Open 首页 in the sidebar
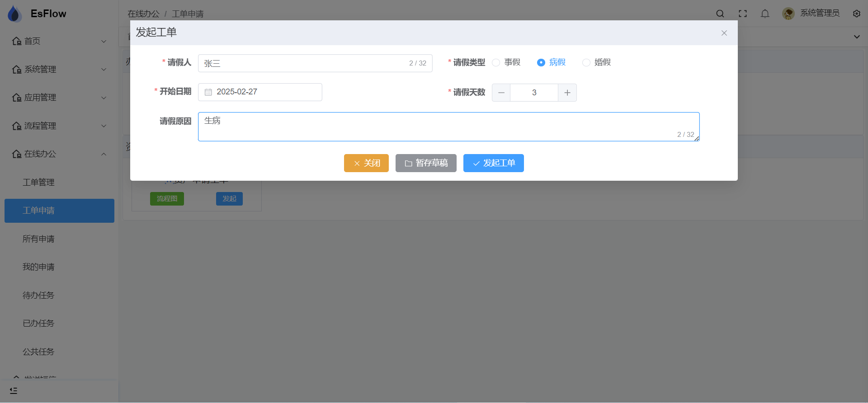The image size is (868, 403). point(59,41)
